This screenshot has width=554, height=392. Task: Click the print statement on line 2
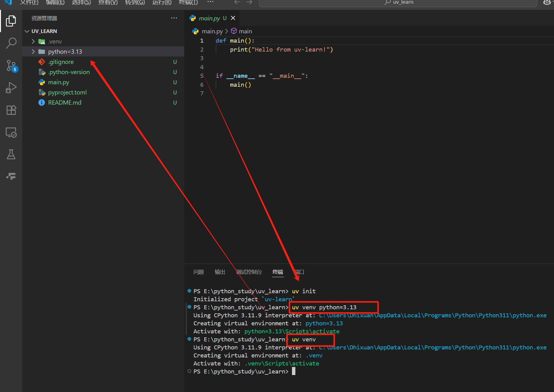(x=281, y=49)
